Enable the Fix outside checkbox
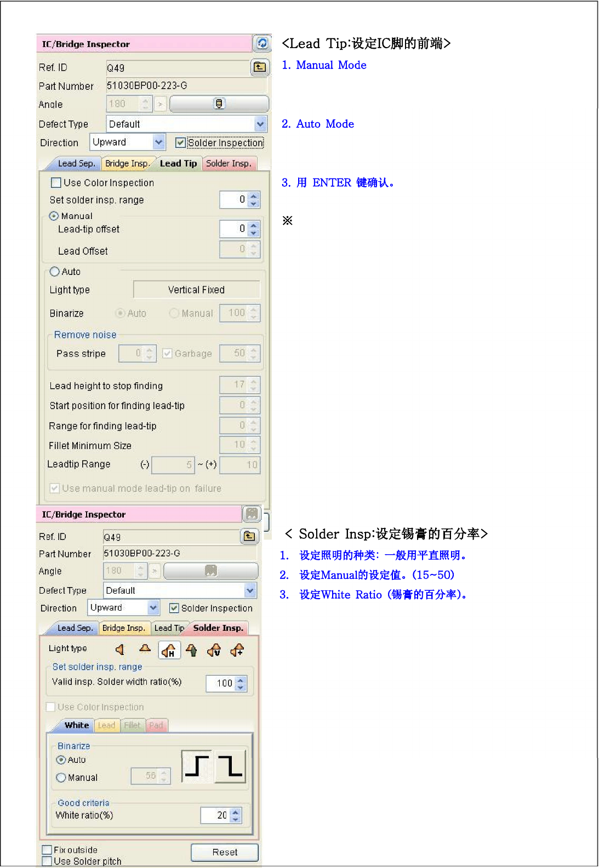599x868 pixels. coord(47,850)
